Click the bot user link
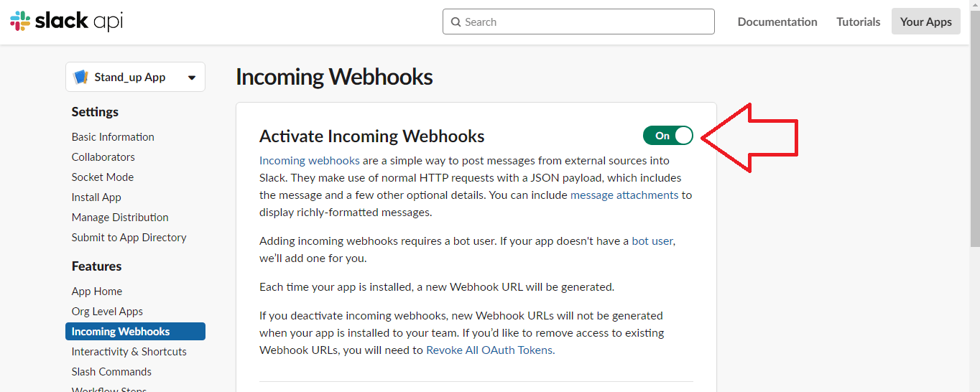 tap(652, 241)
